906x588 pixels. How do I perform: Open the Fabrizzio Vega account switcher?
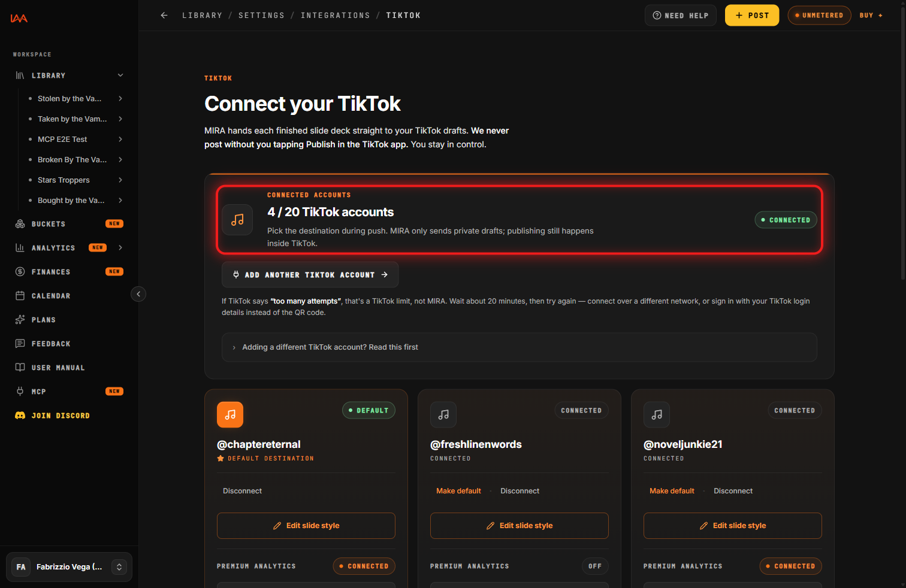(69, 567)
